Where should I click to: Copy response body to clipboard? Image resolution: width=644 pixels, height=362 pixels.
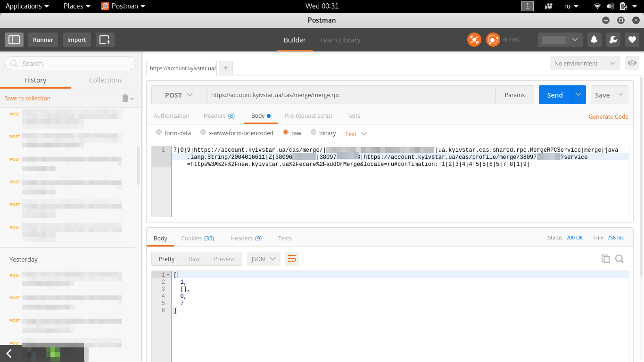coord(605,259)
